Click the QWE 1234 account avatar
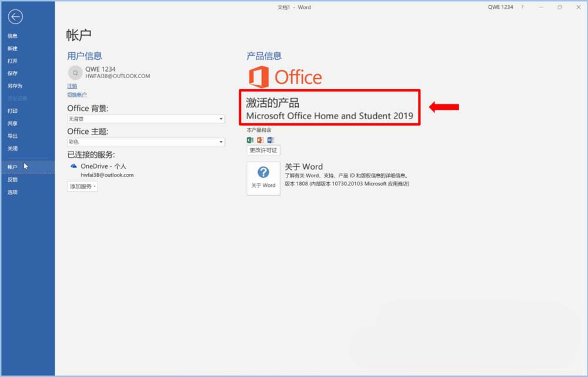 pyautogui.click(x=75, y=72)
